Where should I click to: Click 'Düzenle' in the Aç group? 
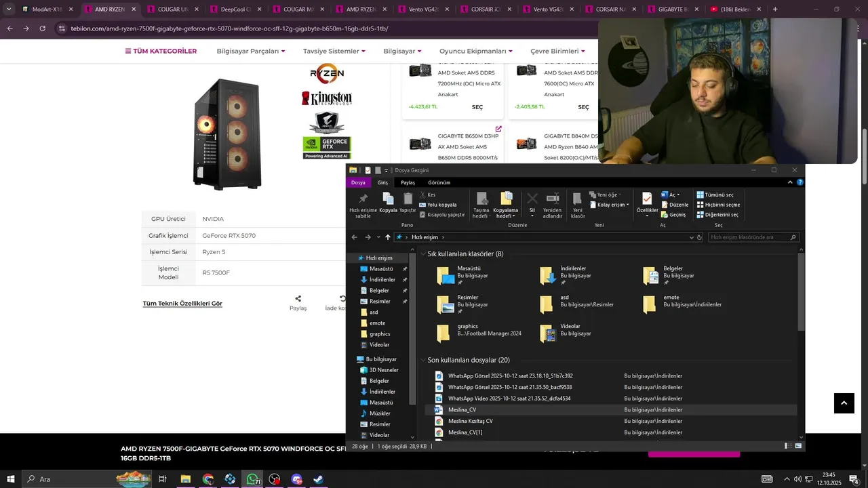[674, 205]
